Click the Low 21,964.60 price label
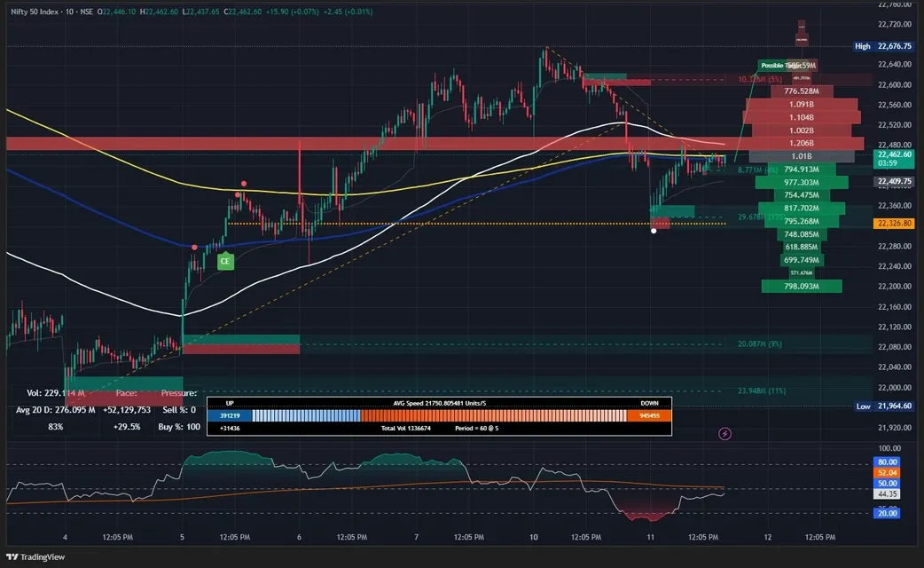 coord(893,406)
